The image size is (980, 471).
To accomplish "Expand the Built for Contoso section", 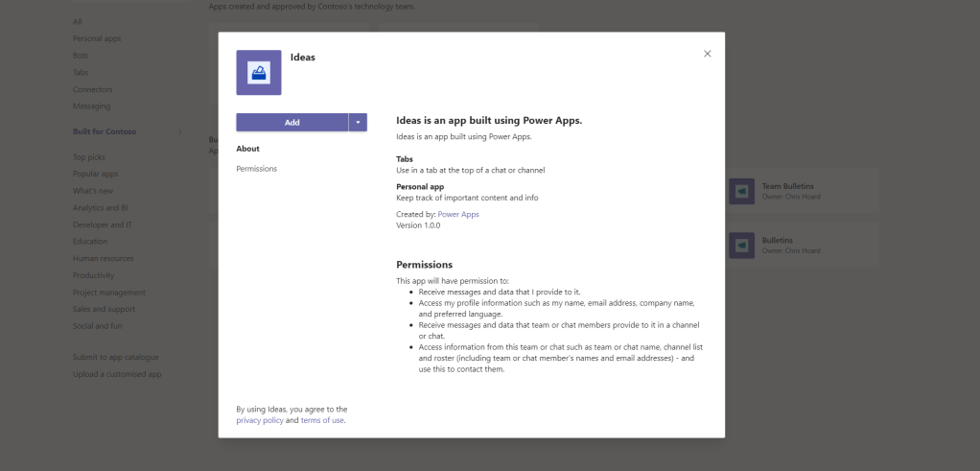I will coord(180,131).
